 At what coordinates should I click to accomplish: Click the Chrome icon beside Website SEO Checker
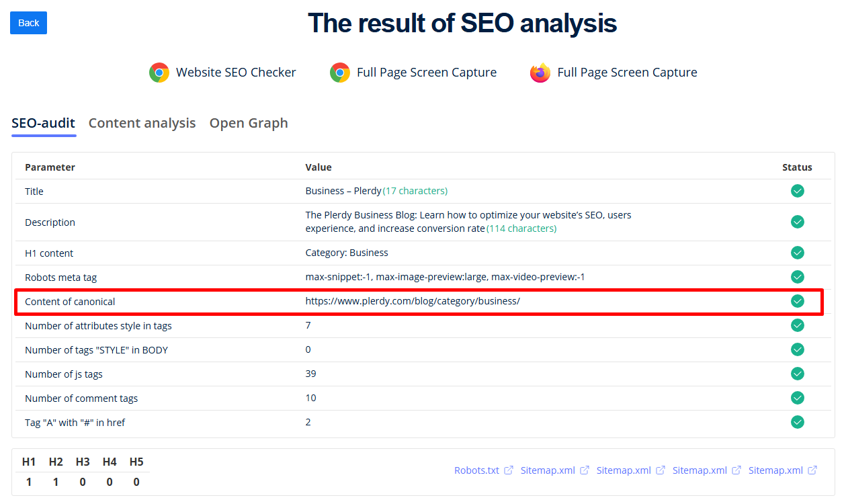[159, 73]
